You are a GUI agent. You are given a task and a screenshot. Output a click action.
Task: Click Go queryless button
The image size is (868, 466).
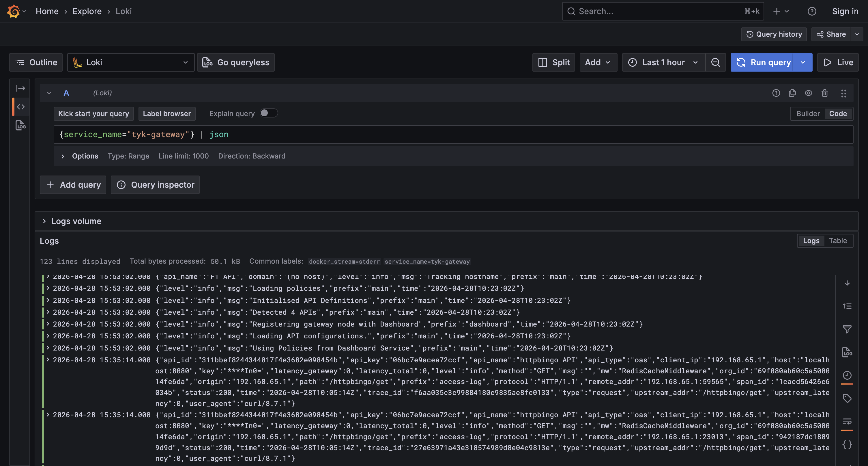pyautogui.click(x=236, y=62)
